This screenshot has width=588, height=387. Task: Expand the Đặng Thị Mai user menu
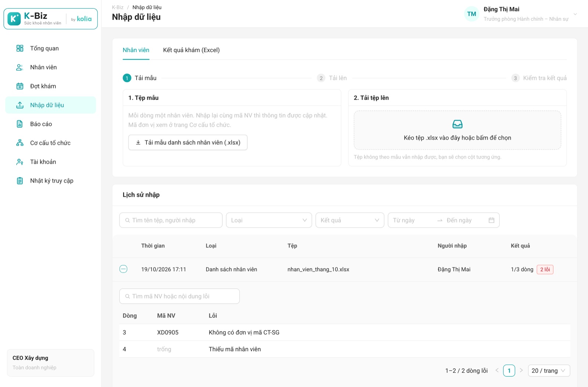575,14
